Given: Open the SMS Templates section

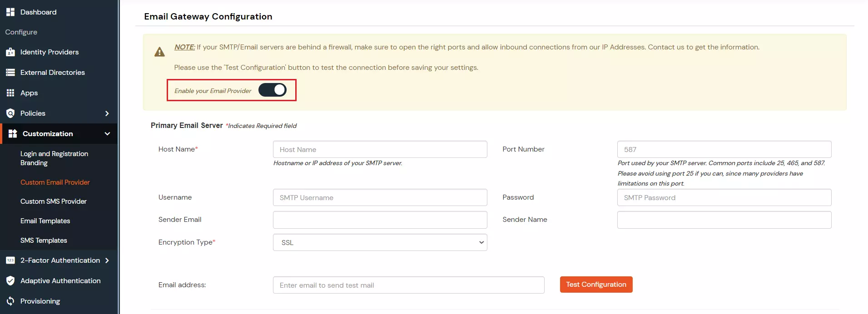Looking at the screenshot, I should [x=44, y=240].
